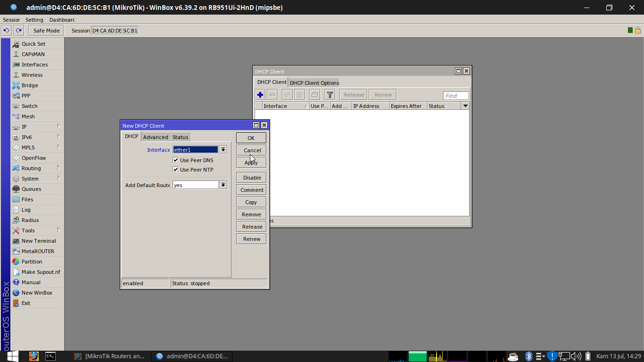Image resolution: width=644 pixels, height=362 pixels.
Task: Open Queues in the sidebar
Action: [x=37, y=189]
